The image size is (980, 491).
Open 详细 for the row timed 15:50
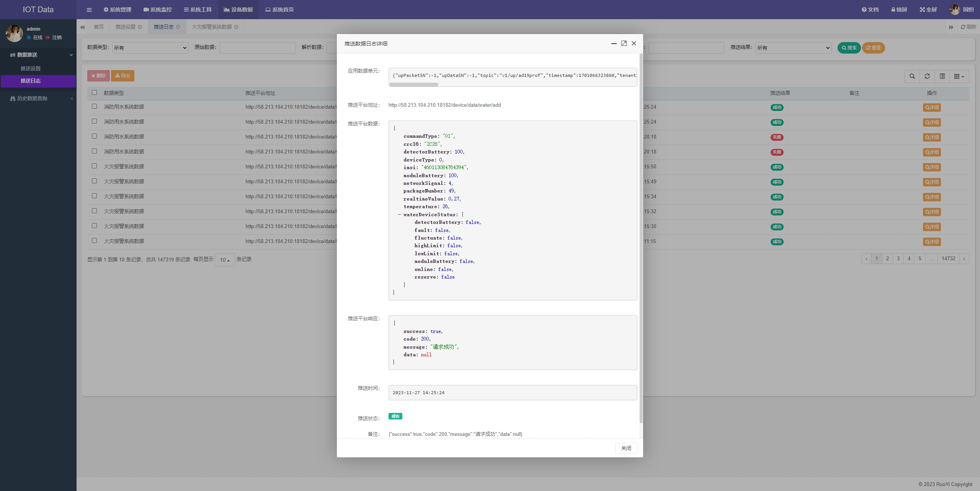coord(932,167)
